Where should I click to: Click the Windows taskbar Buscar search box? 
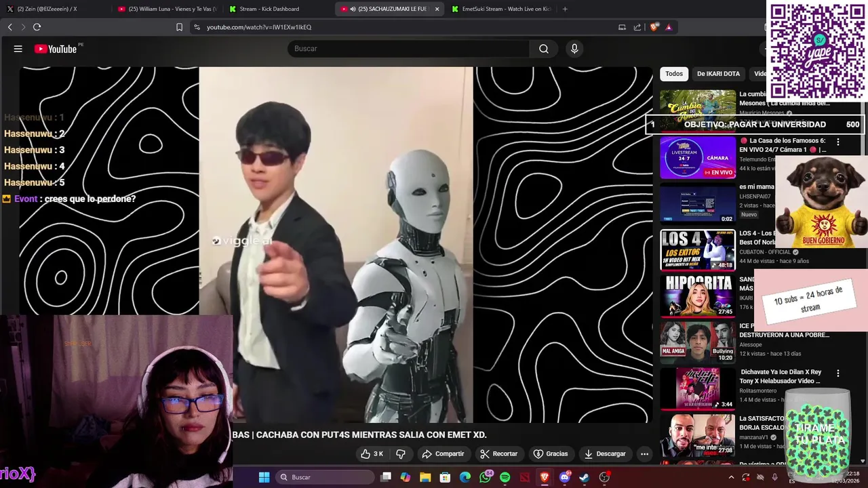(325, 477)
